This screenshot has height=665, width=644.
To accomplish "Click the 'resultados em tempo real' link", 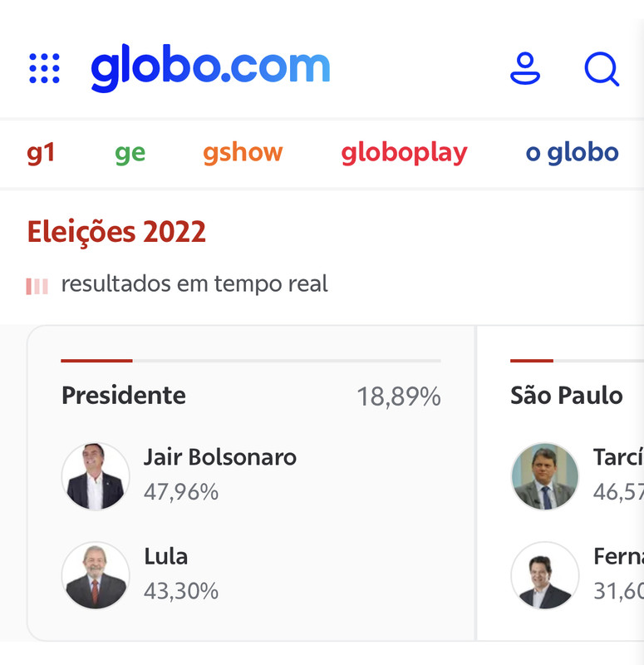I will [194, 284].
